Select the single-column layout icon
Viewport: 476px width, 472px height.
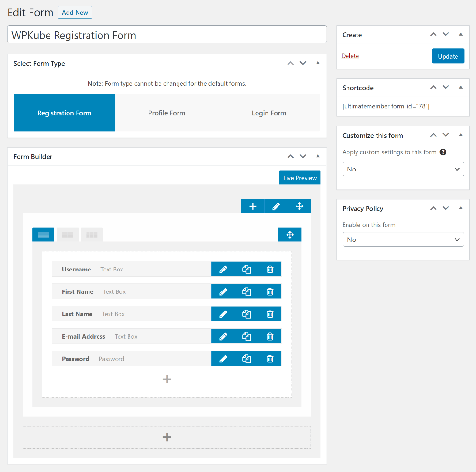click(43, 235)
